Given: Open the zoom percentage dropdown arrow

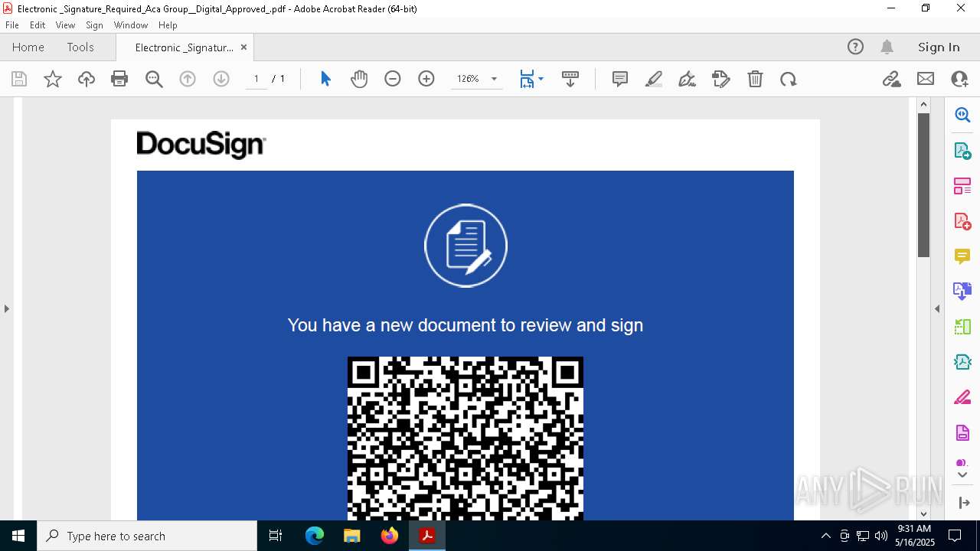Looking at the screenshot, I should (x=494, y=79).
